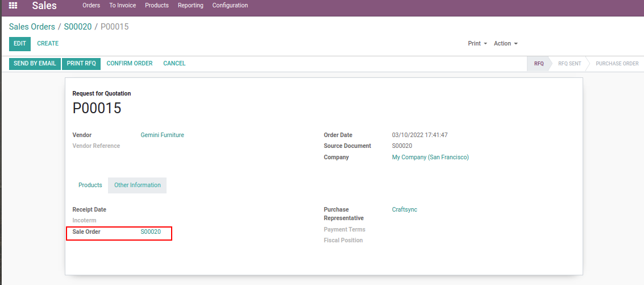Open the Orders menu

point(91,6)
